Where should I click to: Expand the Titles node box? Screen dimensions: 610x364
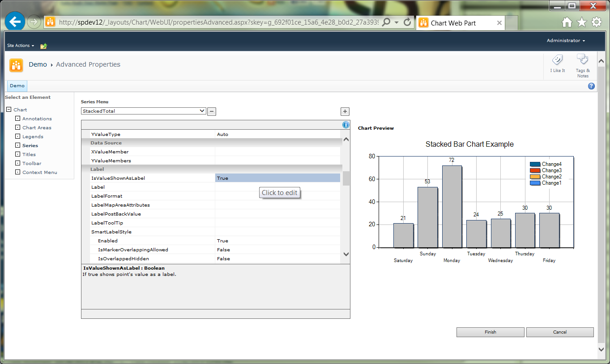pos(18,154)
